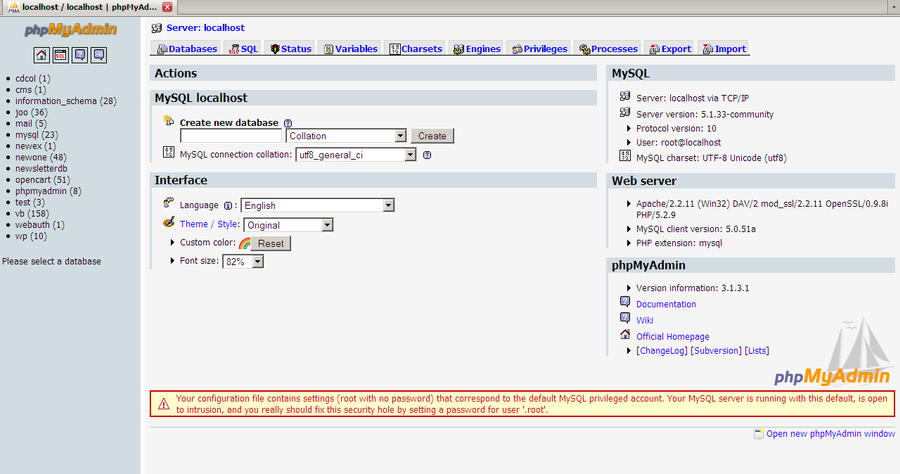Click the close icon on browser tab
This screenshot has width=900, height=474.
point(167,7)
